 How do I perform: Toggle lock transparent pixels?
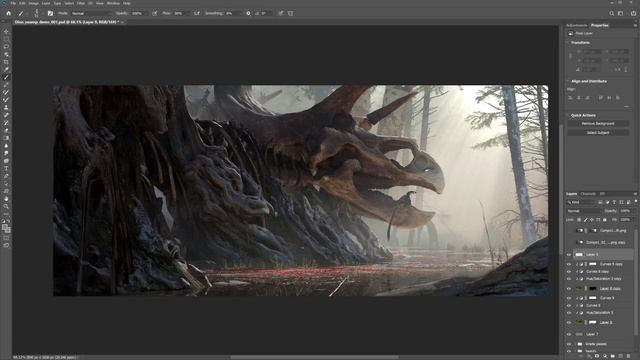click(x=579, y=220)
